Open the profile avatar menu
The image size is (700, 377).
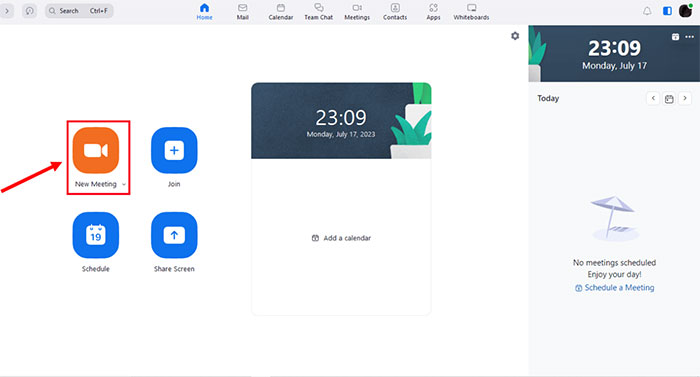[x=685, y=11]
